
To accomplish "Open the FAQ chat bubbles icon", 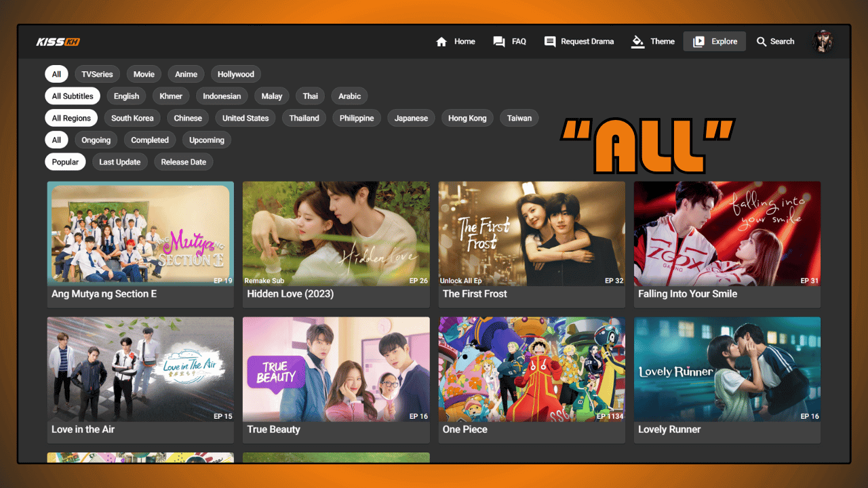I will 499,42.
